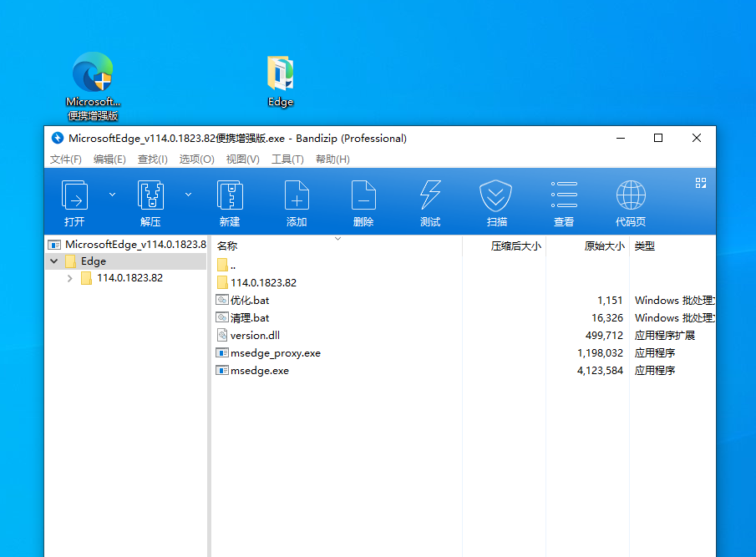Click the 499,712 size value

coord(604,336)
